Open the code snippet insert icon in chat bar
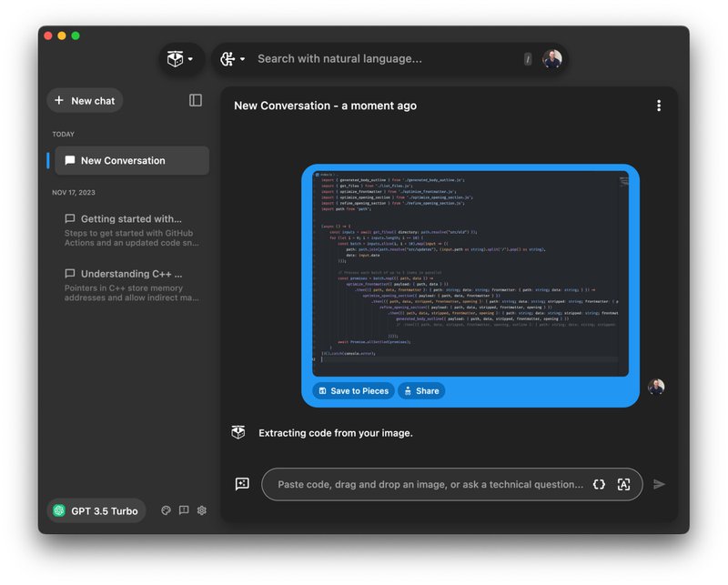The height and width of the screenshot is (585, 728). pyautogui.click(x=597, y=484)
